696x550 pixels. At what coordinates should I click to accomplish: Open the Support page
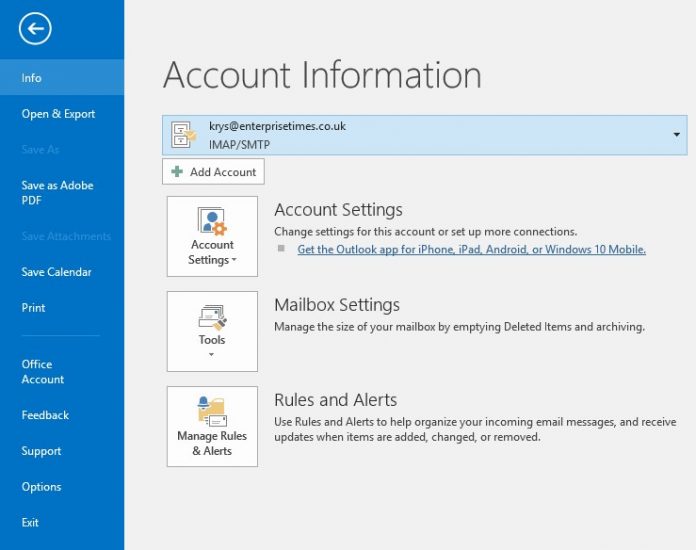tap(41, 451)
